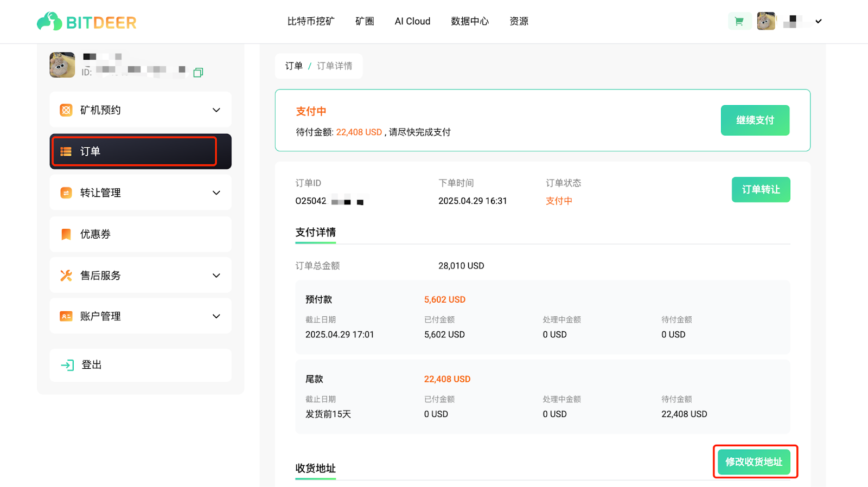Click the 22,408 USD pending amount in banner

(359, 132)
